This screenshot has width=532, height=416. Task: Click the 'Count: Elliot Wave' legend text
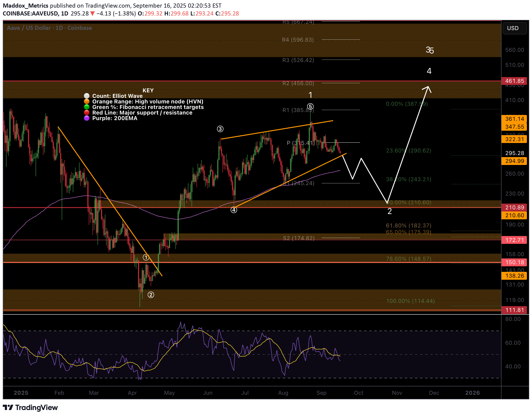tap(117, 96)
